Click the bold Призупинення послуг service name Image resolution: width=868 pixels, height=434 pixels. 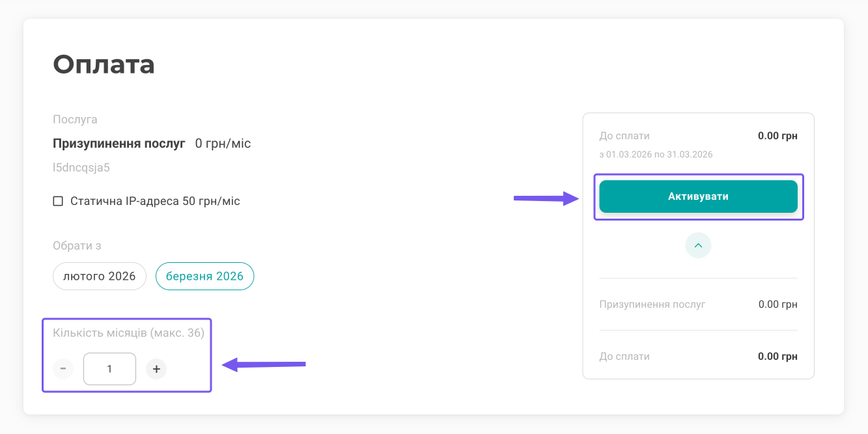tap(119, 143)
